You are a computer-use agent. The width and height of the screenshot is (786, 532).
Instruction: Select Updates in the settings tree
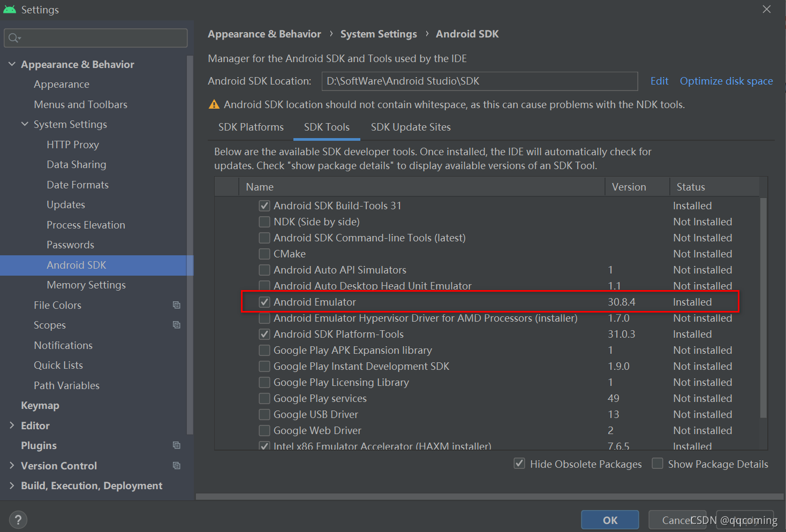coord(66,204)
